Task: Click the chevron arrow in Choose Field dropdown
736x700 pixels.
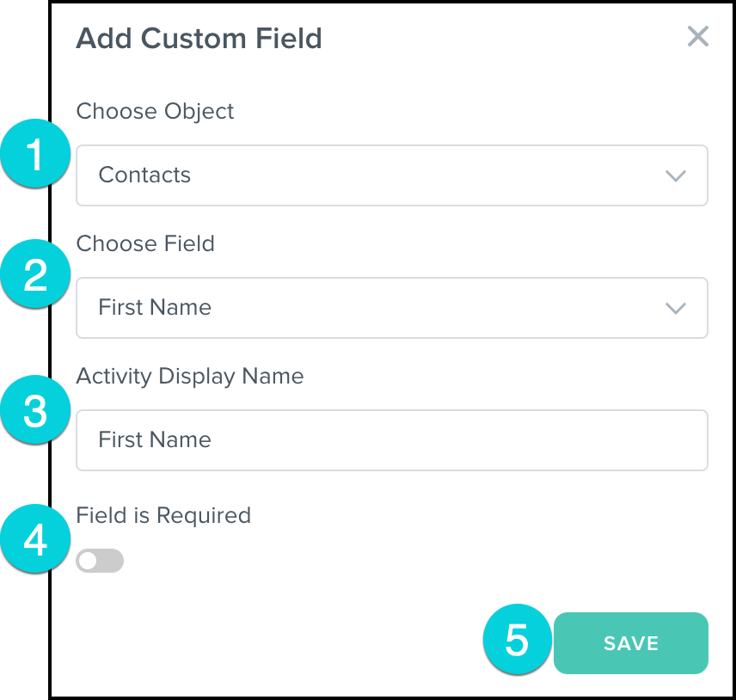Action: (676, 309)
